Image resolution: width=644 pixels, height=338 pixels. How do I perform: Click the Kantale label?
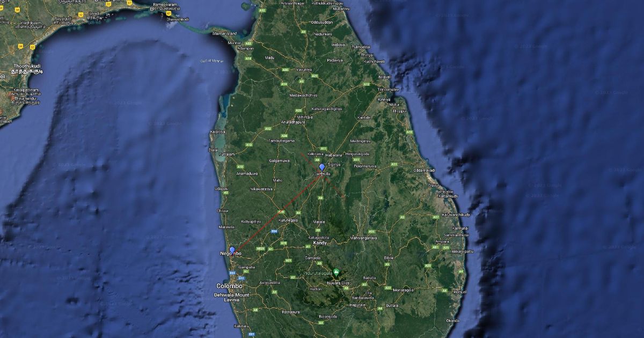pos(364,117)
